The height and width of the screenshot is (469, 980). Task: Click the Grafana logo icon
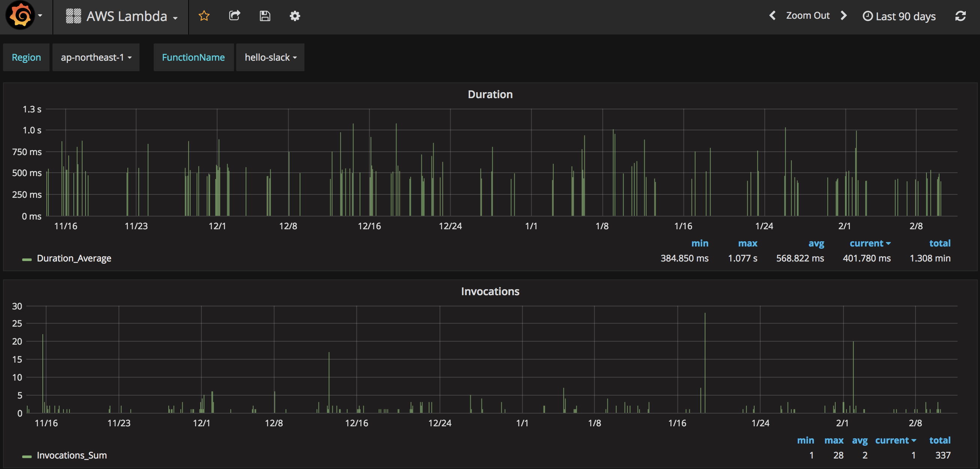(21, 16)
